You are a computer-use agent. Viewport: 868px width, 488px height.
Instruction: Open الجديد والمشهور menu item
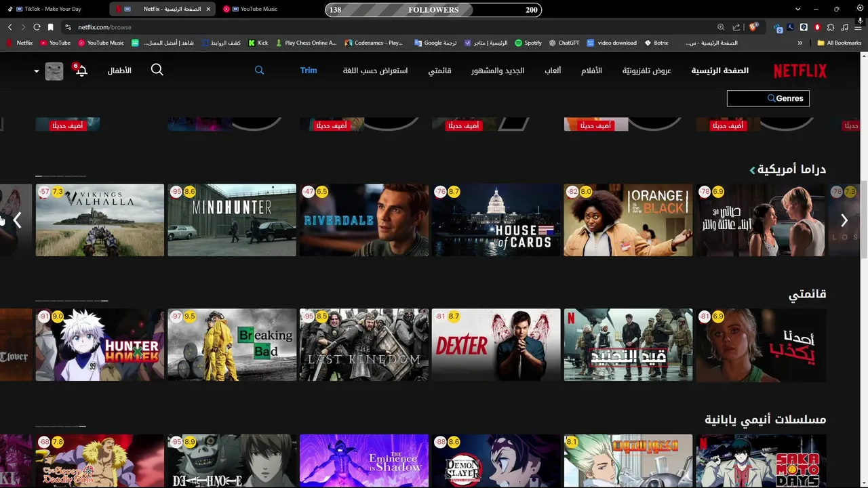[498, 70]
